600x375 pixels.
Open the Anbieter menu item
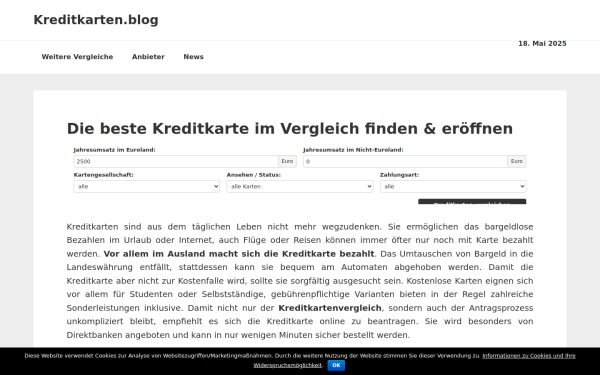tap(148, 57)
